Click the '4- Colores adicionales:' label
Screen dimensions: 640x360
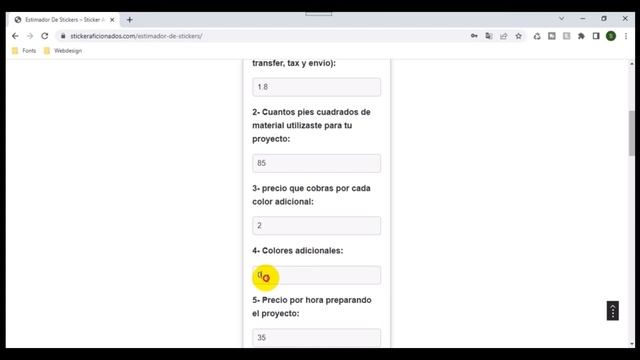pyautogui.click(x=298, y=251)
